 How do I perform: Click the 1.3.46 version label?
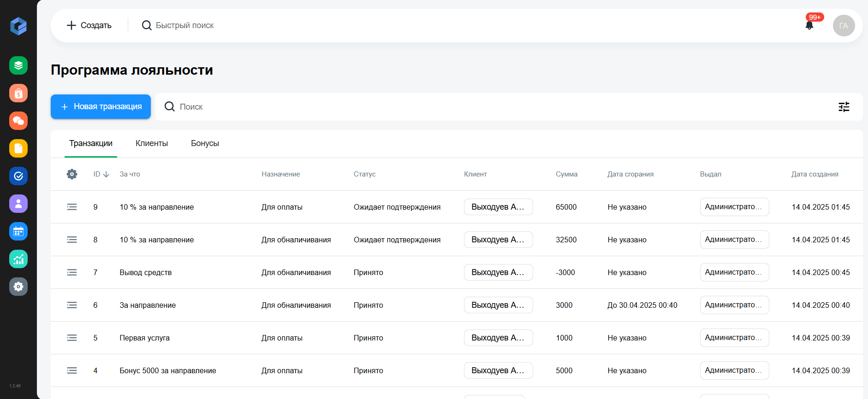click(x=15, y=386)
